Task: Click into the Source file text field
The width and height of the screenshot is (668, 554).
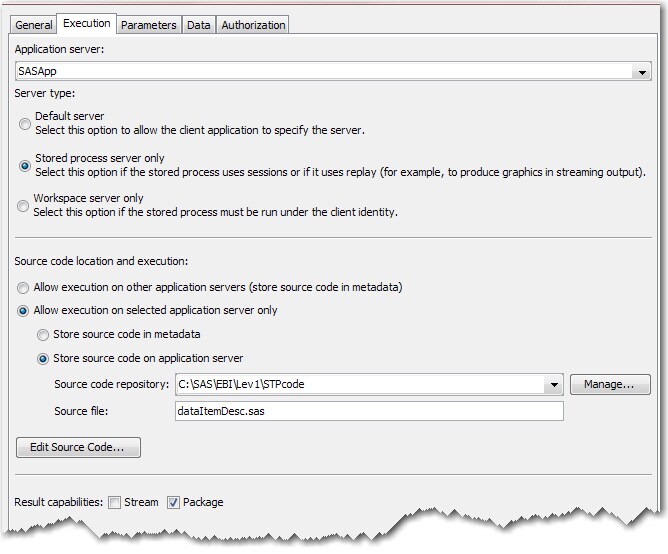Action: tap(367, 412)
